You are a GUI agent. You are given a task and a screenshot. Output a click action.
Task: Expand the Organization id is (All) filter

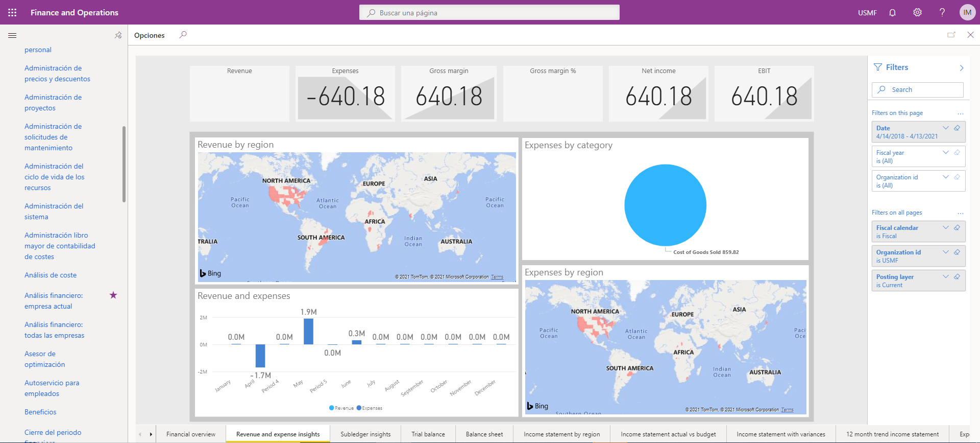(946, 177)
